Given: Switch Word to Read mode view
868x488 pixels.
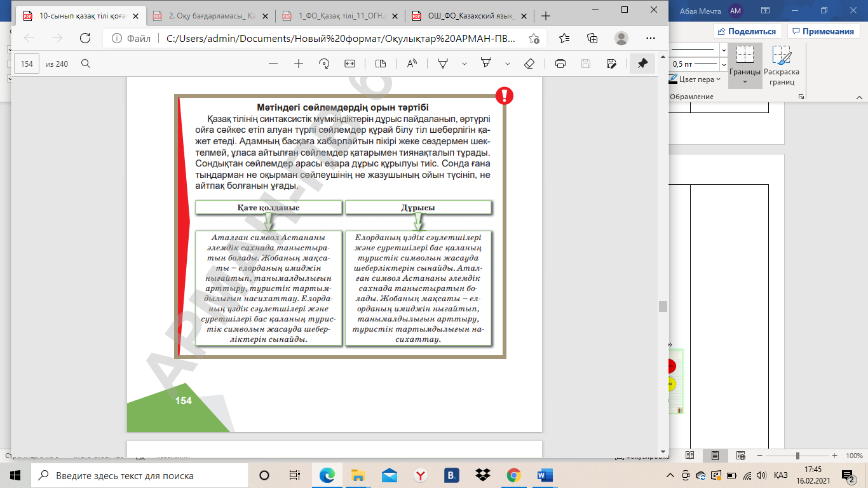Looking at the screenshot, I should pyautogui.click(x=690, y=456).
